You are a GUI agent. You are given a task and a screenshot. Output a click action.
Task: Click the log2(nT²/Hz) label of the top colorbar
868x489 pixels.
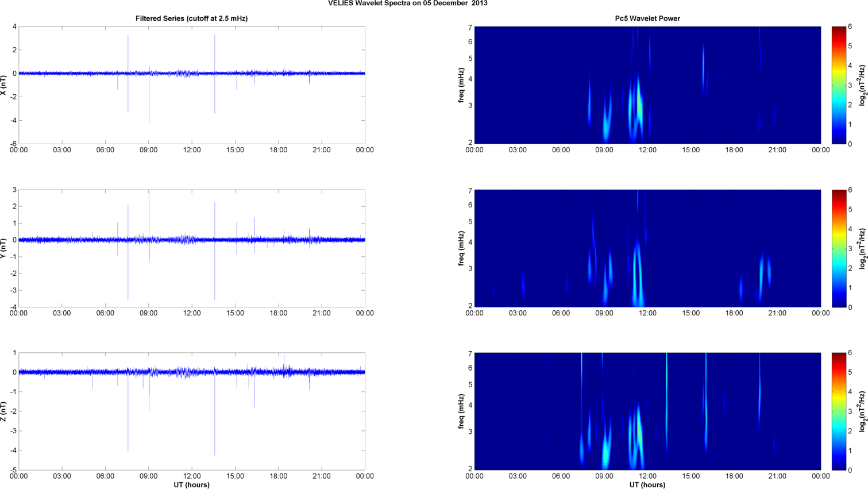click(862, 85)
